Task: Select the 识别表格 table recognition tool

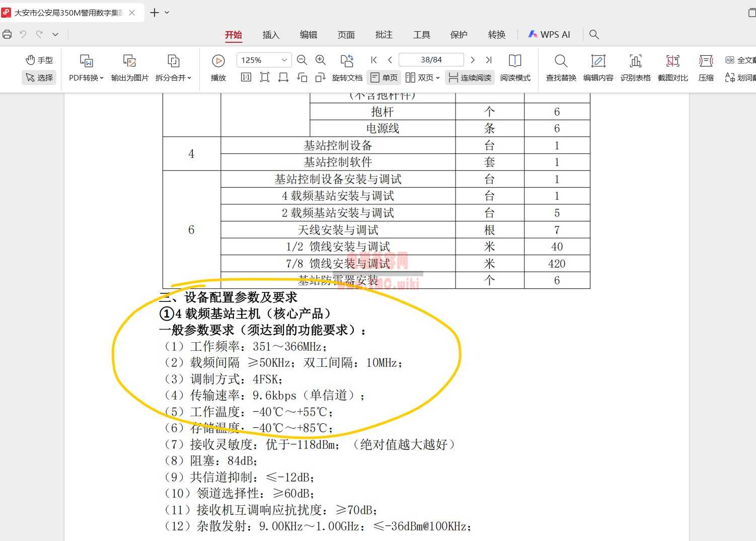Action: [x=635, y=61]
